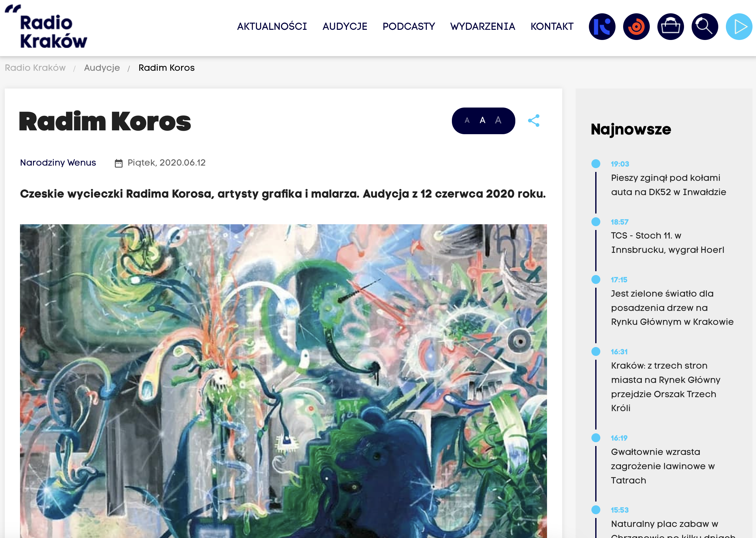Open the blue K station icon
This screenshot has width=756, height=538.
[602, 27]
